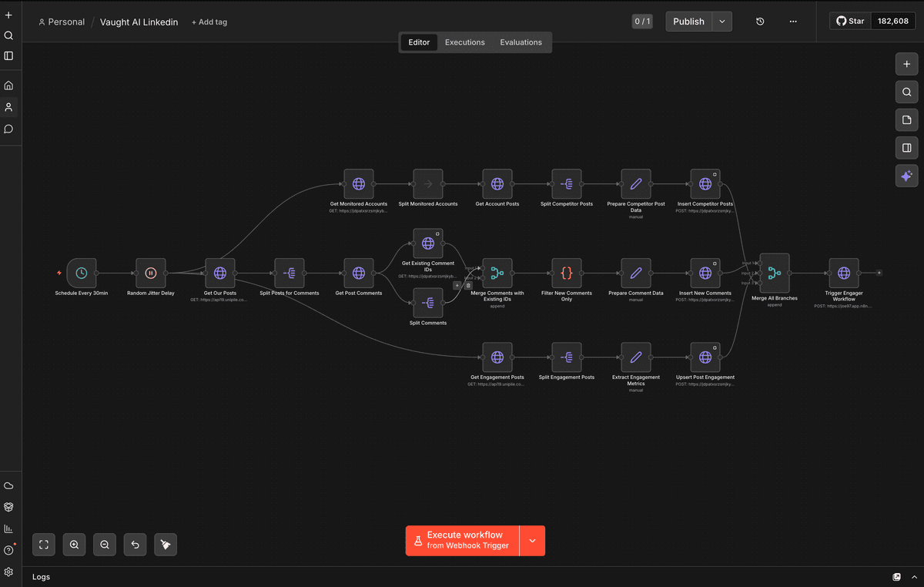This screenshot has height=587, width=924.
Task: Click the add node plus icon
Action: coord(906,64)
